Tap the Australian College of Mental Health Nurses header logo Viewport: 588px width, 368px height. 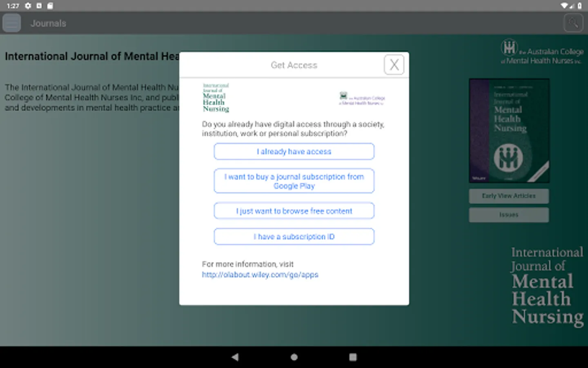point(542,52)
